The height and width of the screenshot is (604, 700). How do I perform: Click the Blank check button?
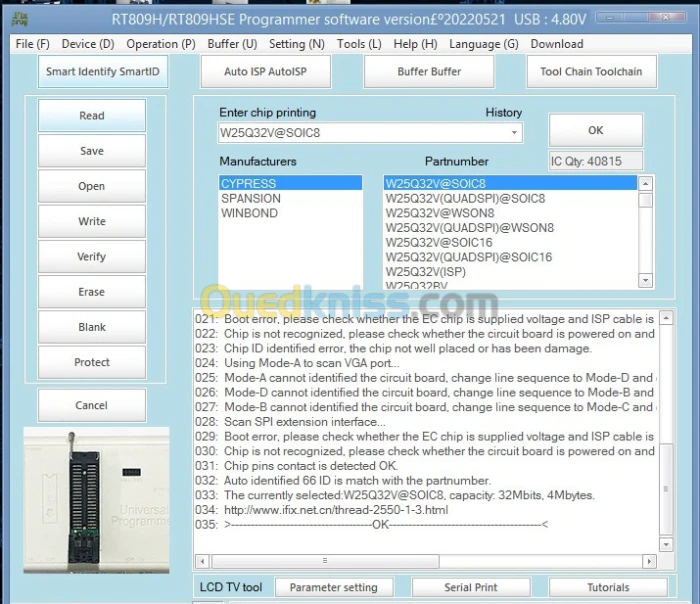[92, 327]
